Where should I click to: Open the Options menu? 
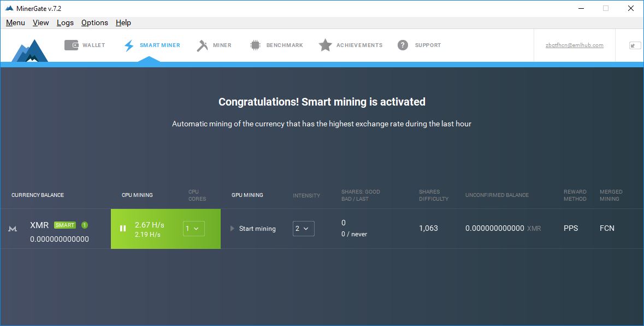[x=94, y=22]
